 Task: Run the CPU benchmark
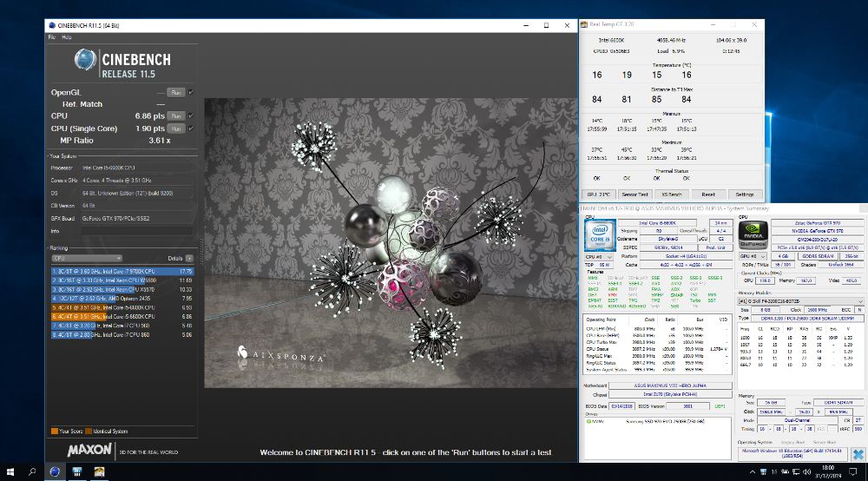pyautogui.click(x=176, y=115)
